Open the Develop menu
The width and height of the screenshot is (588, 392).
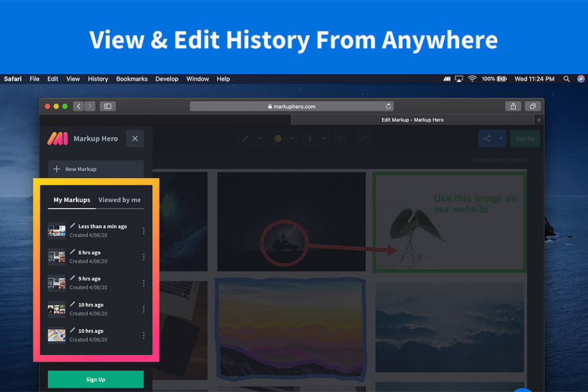[167, 79]
